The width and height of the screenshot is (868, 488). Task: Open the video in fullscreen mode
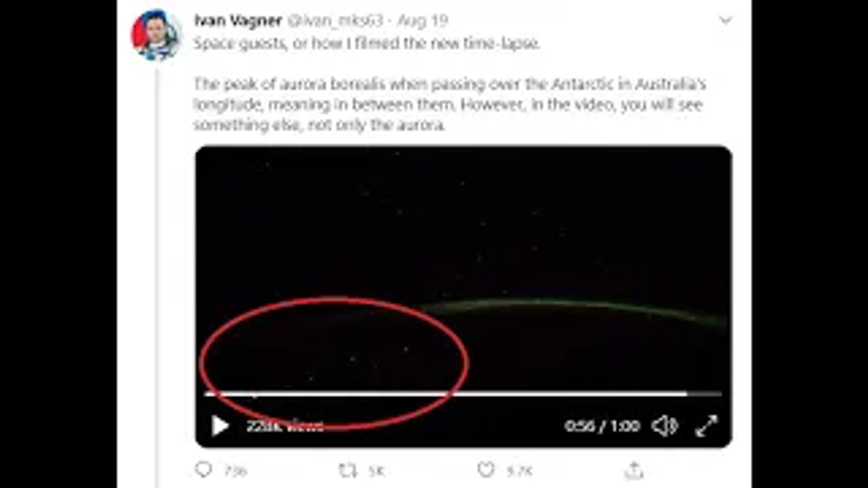click(x=706, y=426)
